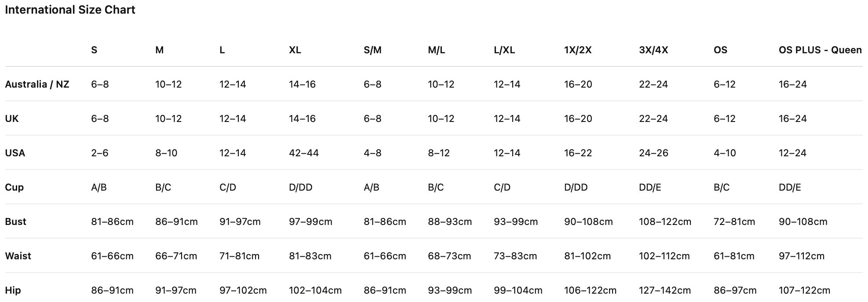The image size is (868, 302).
Task: Select the 1X/2X column header
Action: pos(578,50)
